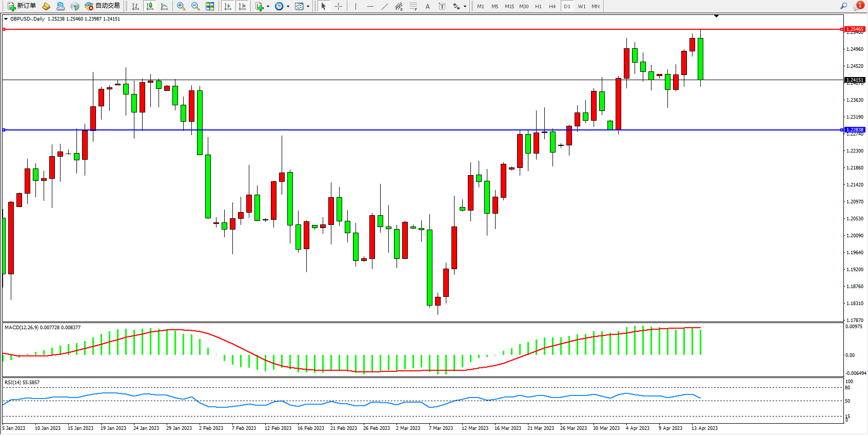Click the search magnifier icon

pos(843,6)
